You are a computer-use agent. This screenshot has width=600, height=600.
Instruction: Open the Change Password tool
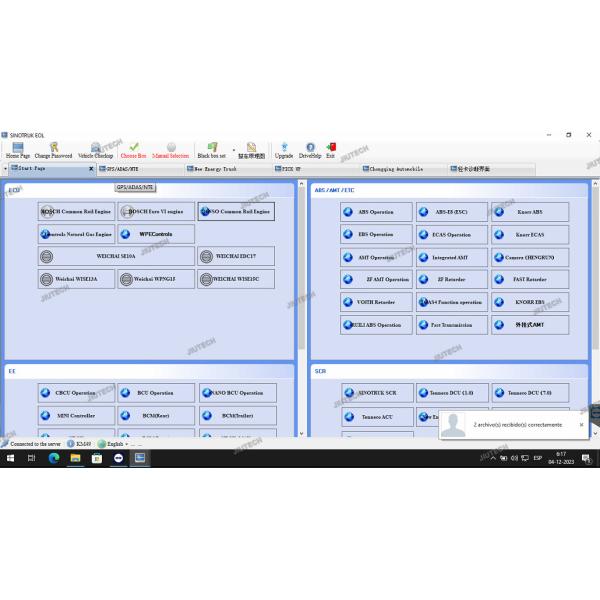click(53, 149)
